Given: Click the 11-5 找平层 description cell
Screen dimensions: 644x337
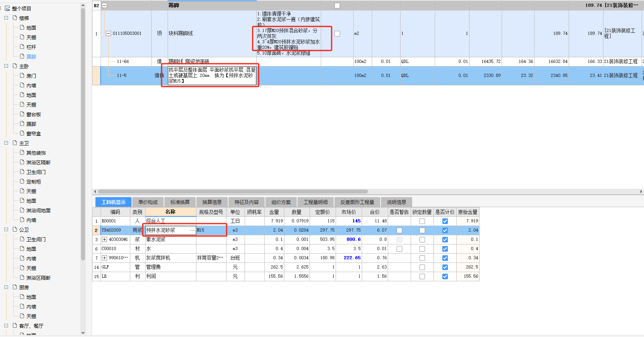Looking at the screenshot, I should (x=212, y=75).
